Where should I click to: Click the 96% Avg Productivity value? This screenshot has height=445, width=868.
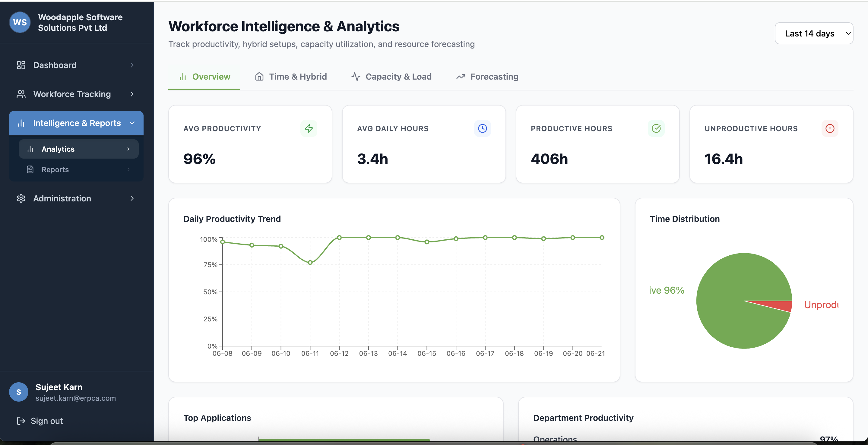[199, 159]
